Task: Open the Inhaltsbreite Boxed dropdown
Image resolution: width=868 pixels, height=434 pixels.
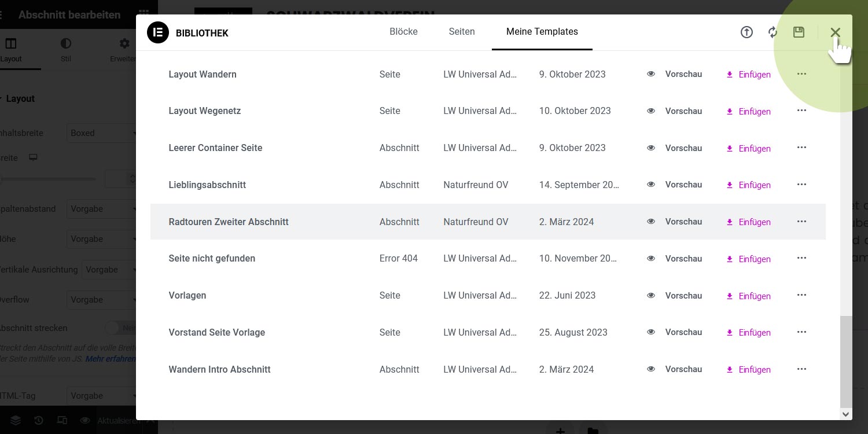Action: [x=102, y=133]
